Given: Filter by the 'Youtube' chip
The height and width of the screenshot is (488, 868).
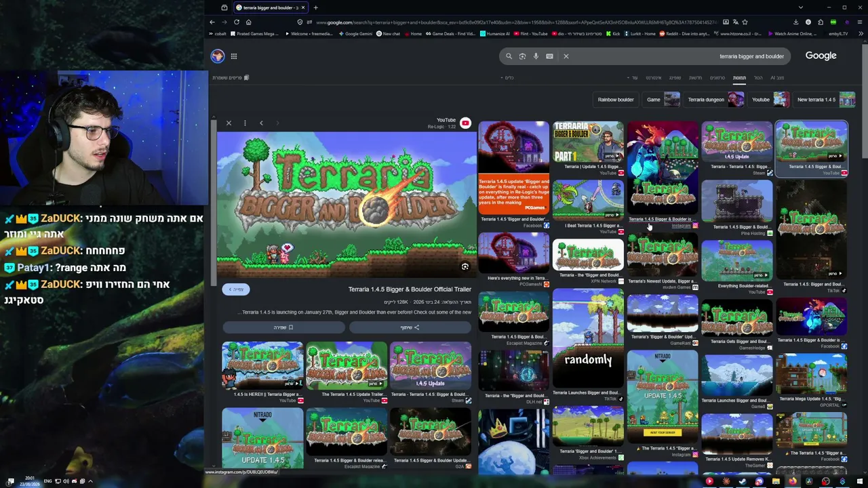Looking at the screenshot, I should coord(770,100).
